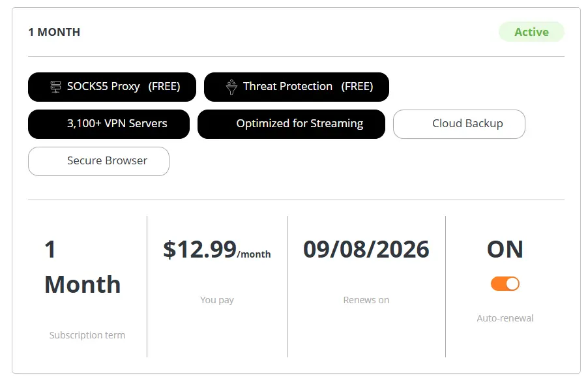Add the Secure Browser option
588x388 pixels.
point(98,161)
